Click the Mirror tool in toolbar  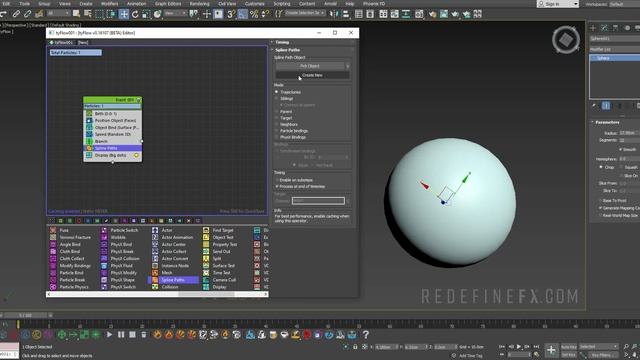click(334, 14)
